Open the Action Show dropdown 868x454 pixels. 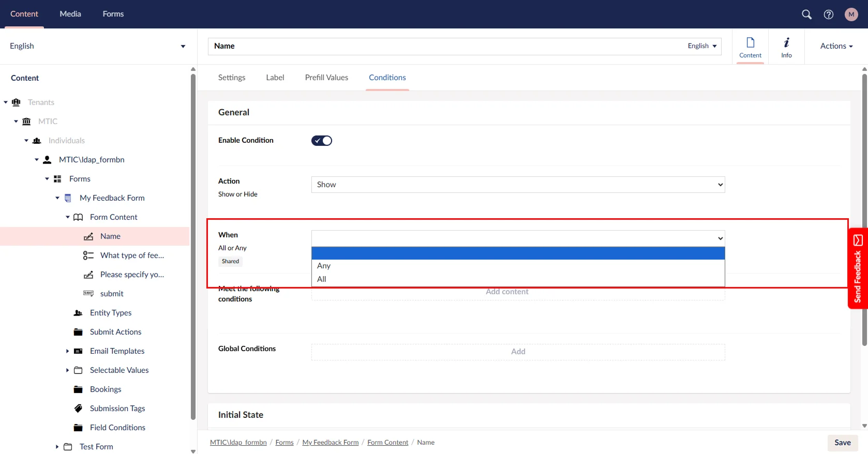(x=518, y=185)
